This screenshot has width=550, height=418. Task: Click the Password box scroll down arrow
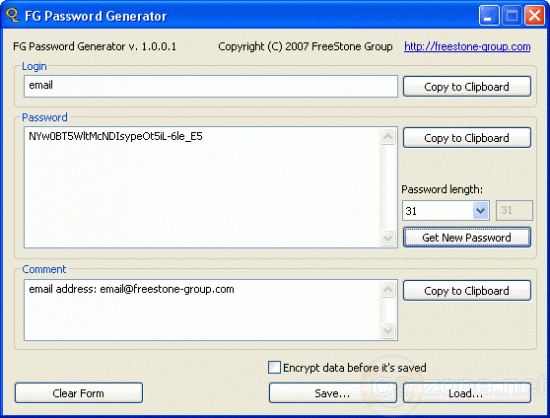point(388,238)
